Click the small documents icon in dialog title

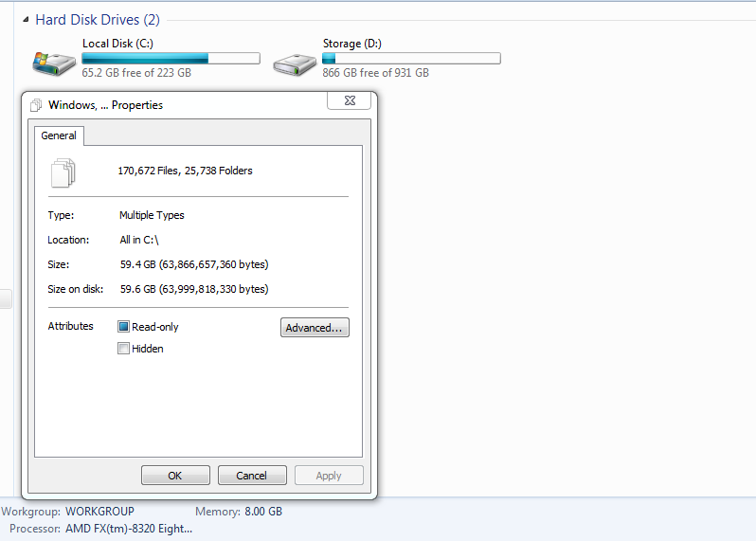[36, 104]
